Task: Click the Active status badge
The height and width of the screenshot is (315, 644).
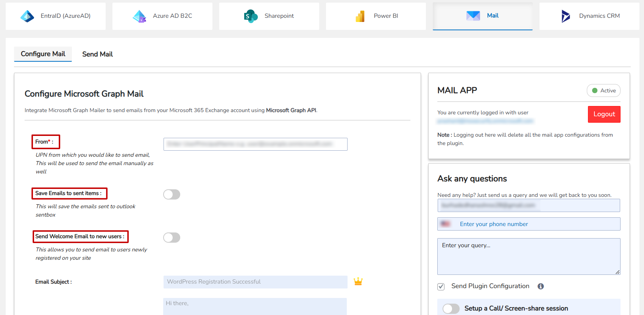Action: 603,90
